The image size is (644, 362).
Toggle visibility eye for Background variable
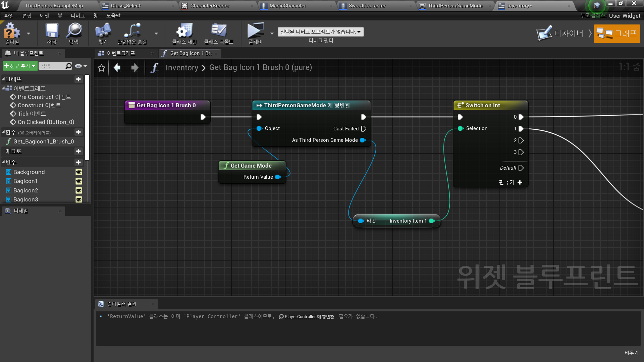79,172
